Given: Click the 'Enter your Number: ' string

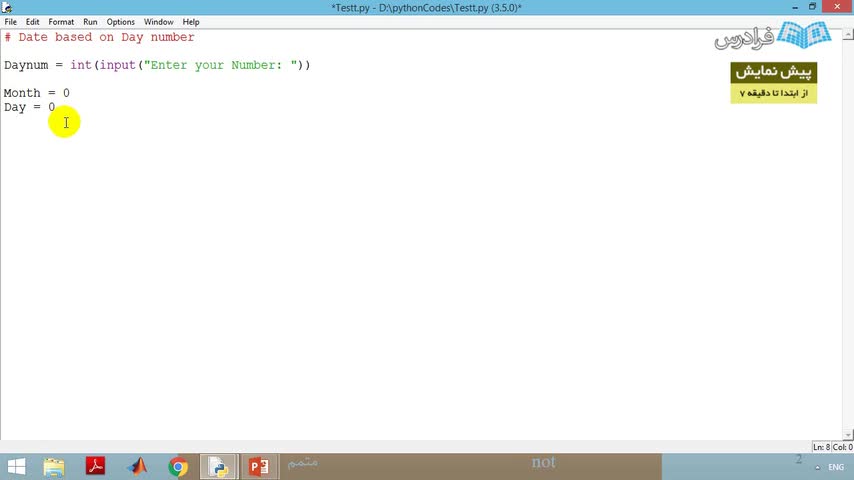Looking at the screenshot, I should coord(221,65).
